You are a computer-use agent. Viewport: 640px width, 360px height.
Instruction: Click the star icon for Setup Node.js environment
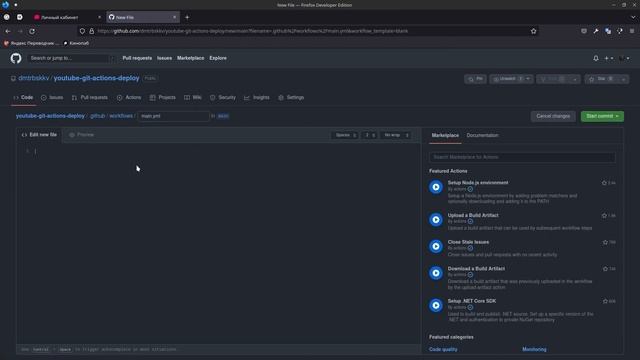(x=604, y=183)
